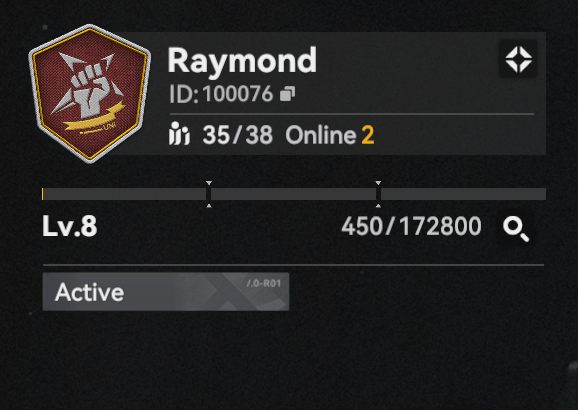
Task: Click the 450/172800 experience value
Action: [x=411, y=226]
